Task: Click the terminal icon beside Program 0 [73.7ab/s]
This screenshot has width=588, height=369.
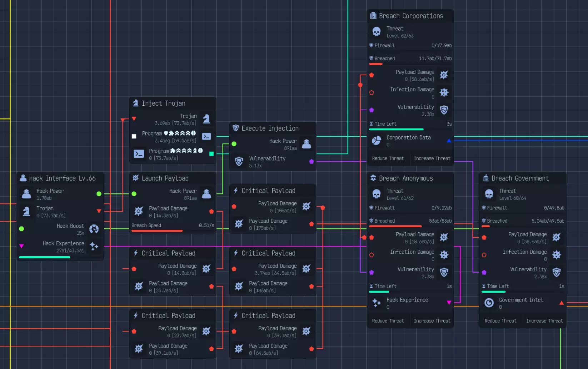Action: tap(139, 154)
